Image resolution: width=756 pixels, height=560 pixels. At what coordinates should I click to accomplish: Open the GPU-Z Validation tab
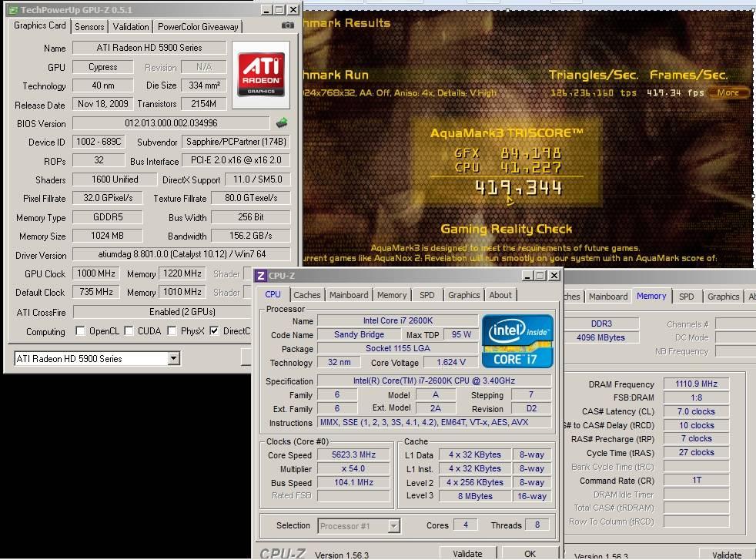(131, 26)
